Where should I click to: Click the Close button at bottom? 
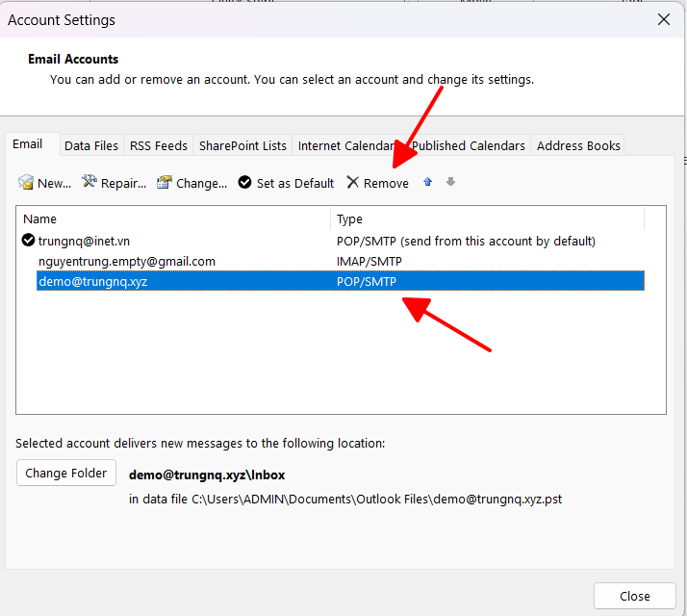pos(635,597)
